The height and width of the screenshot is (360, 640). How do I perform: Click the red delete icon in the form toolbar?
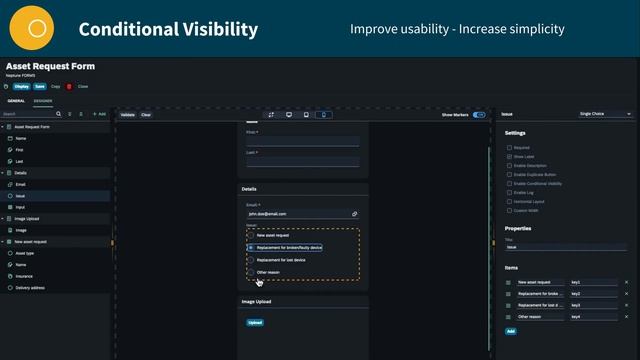pos(69,87)
